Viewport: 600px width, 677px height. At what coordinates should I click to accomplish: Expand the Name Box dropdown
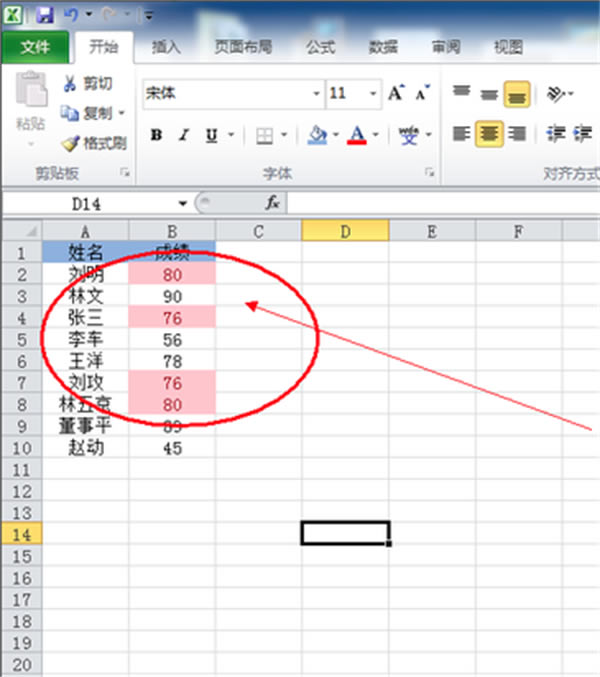[183, 203]
